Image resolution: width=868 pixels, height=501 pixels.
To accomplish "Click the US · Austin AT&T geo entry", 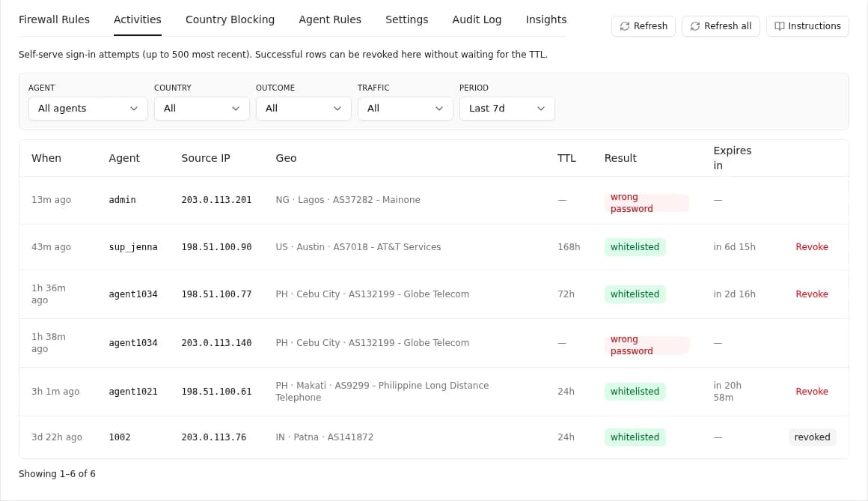I will tap(358, 247).
